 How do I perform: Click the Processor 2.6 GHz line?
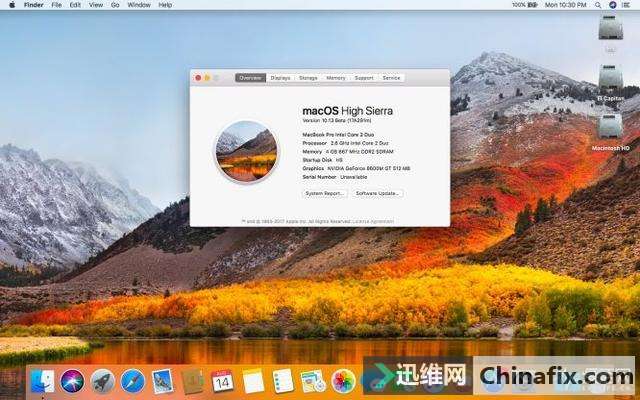[x=345, y=143]
